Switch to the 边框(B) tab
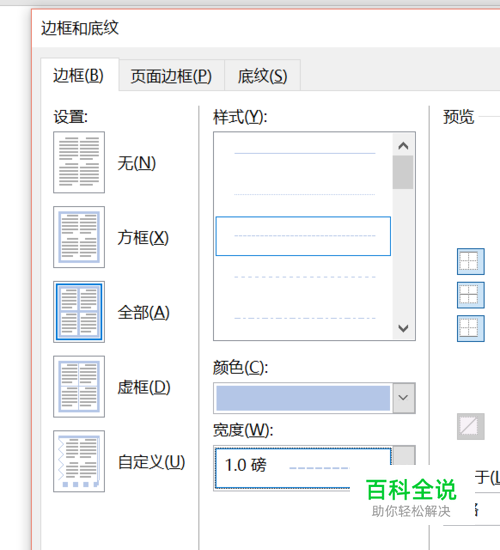The image size is (500, 550). point(79,76)
